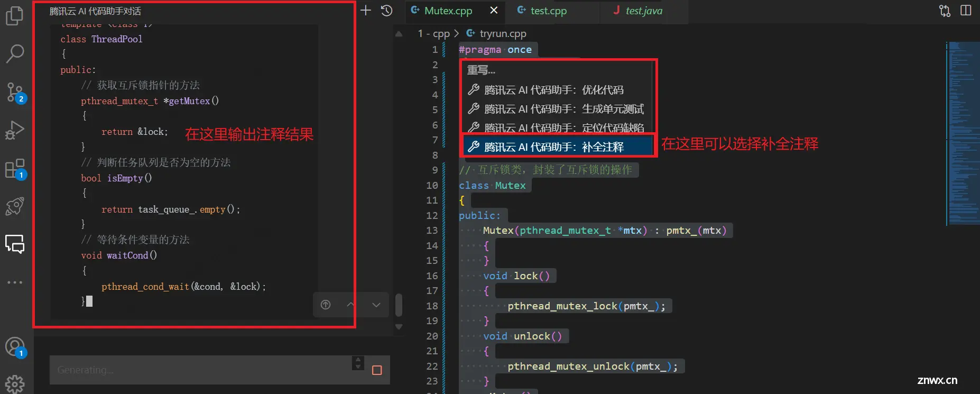
Task: Click '腾讯云 AI 代码助手对话' panel title
Action: click(x=95, y=11)
